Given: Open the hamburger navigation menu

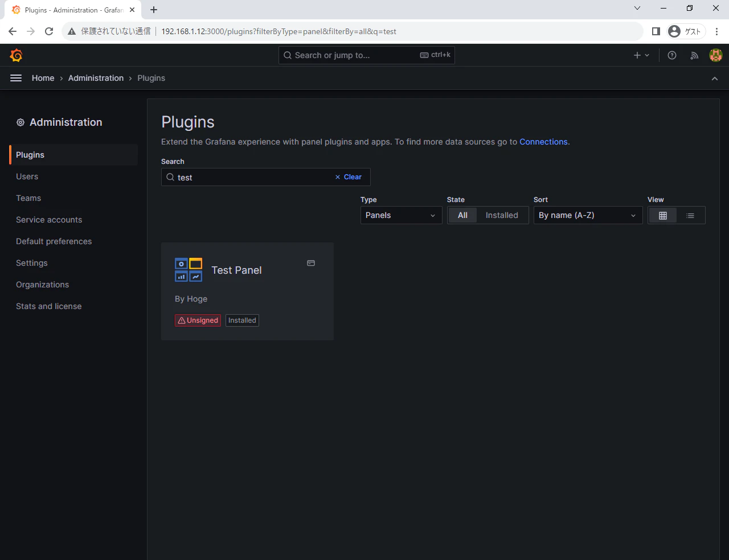Looking at the screenshot, I should point(16,78).
